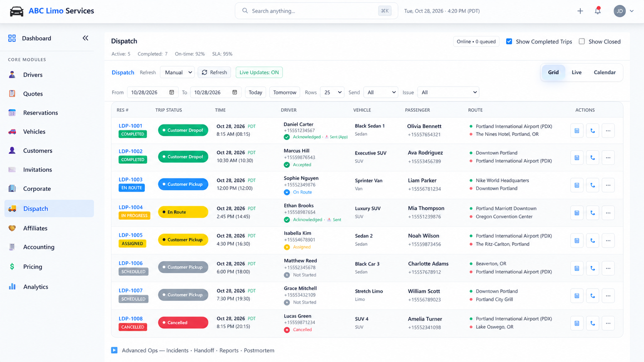This screenshot has width=644, height=362.
Task: Open the Rows count dropdown
Action: (x=332, y=92)
